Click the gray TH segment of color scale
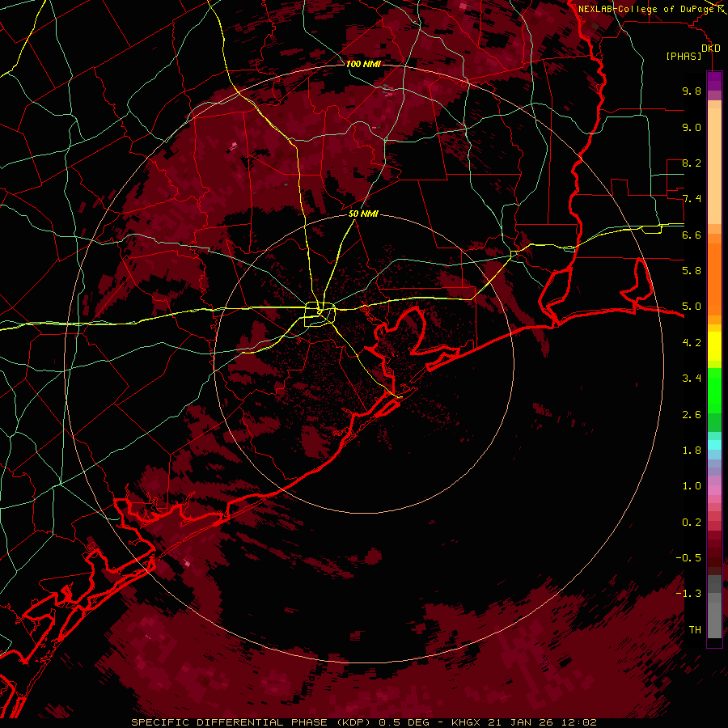The image size is (728, 728). [714, 622]
